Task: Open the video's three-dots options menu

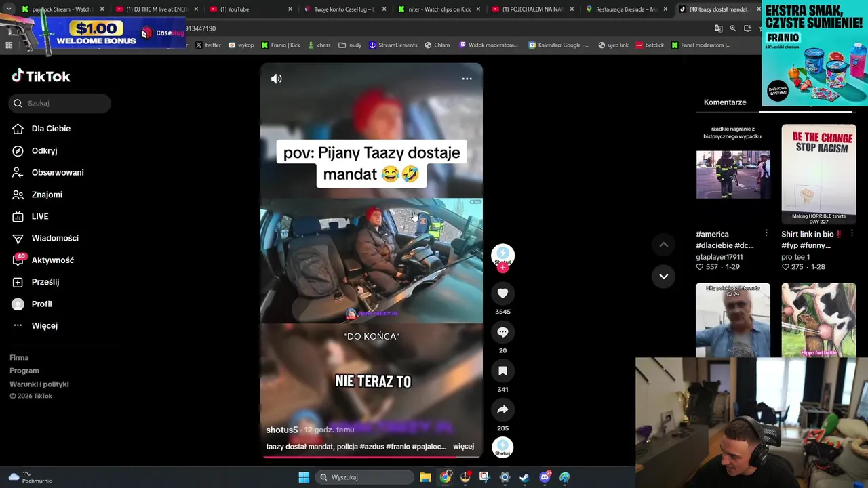Action: [x=467, y=79]
